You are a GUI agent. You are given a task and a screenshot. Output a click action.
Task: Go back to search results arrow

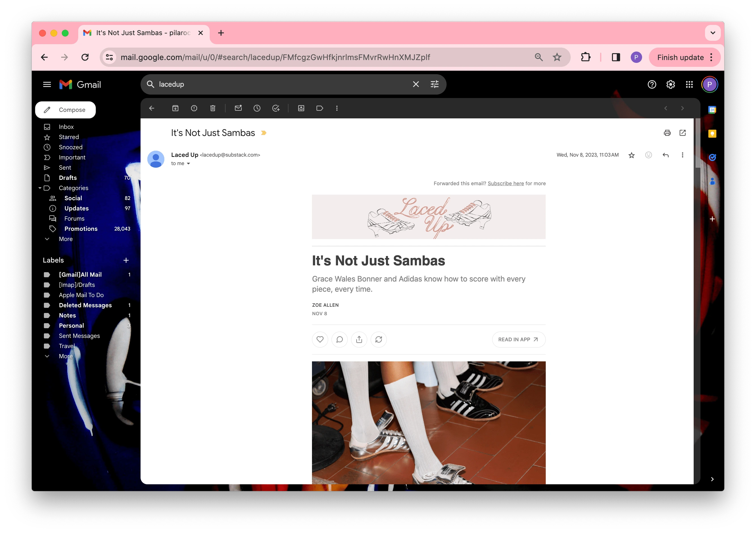[x=152, y=108]
